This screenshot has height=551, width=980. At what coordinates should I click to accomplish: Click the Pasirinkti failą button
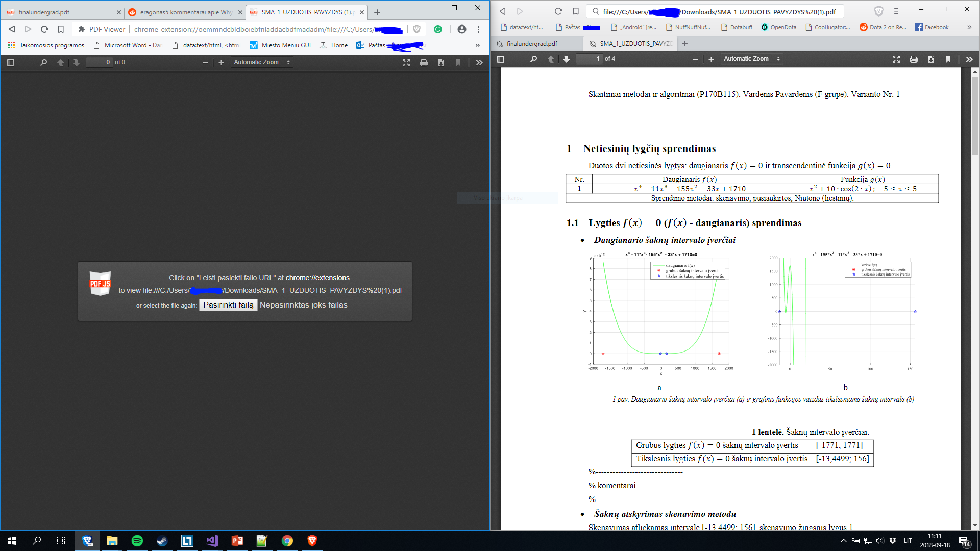[228, 305]
